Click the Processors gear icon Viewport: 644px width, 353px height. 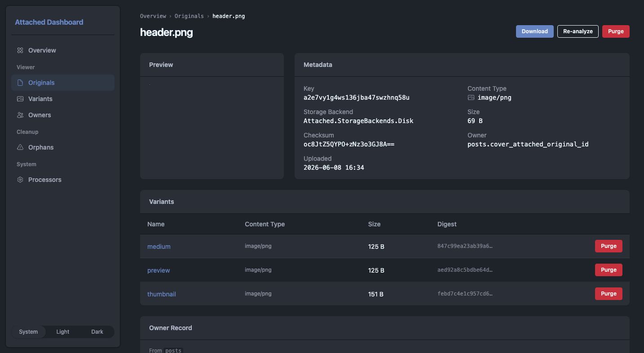[20, 180]
